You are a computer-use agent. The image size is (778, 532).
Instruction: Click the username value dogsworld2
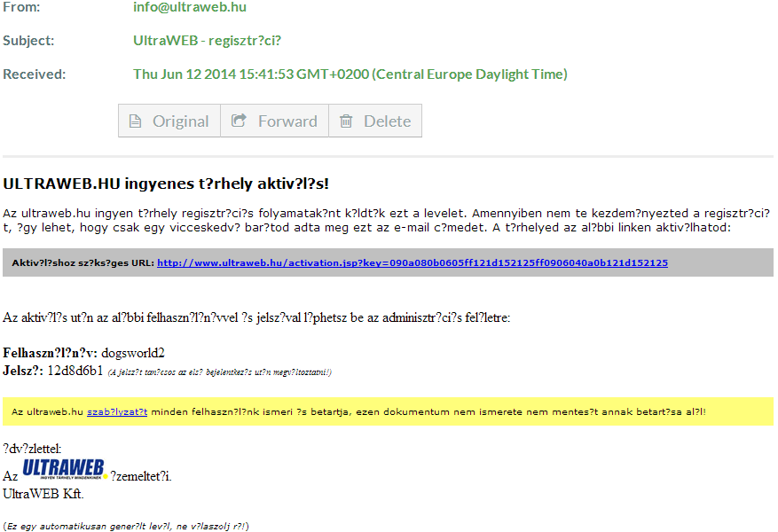133,353
